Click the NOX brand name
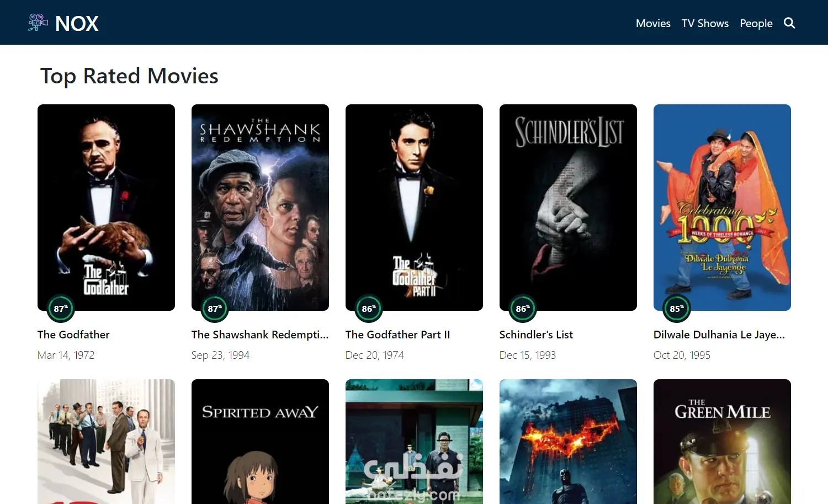The image size is (828, 504). pyautogui.click(x=77, y=24)
